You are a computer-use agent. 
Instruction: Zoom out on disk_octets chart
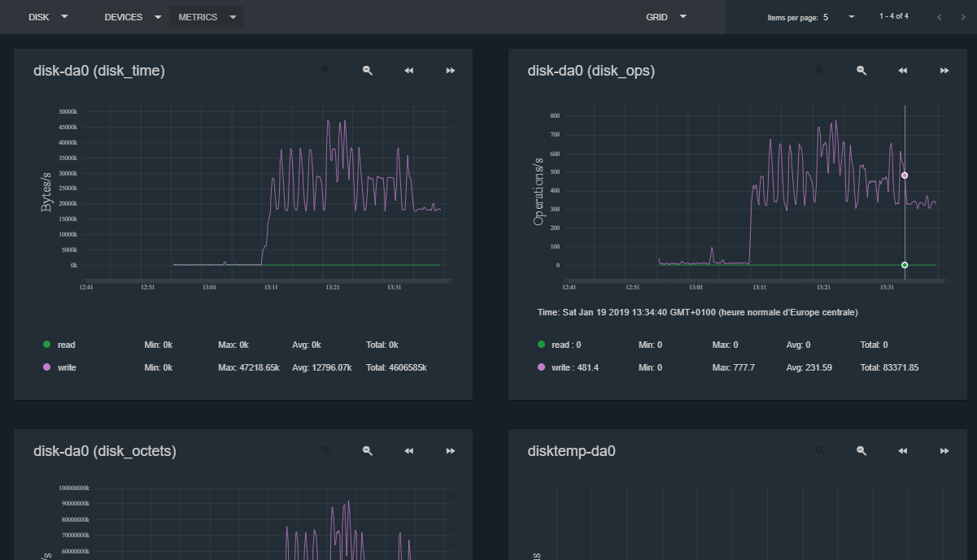368,451
